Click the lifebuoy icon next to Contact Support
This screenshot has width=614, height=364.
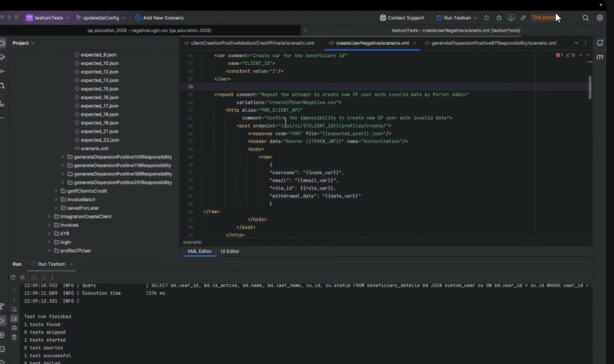382,17
